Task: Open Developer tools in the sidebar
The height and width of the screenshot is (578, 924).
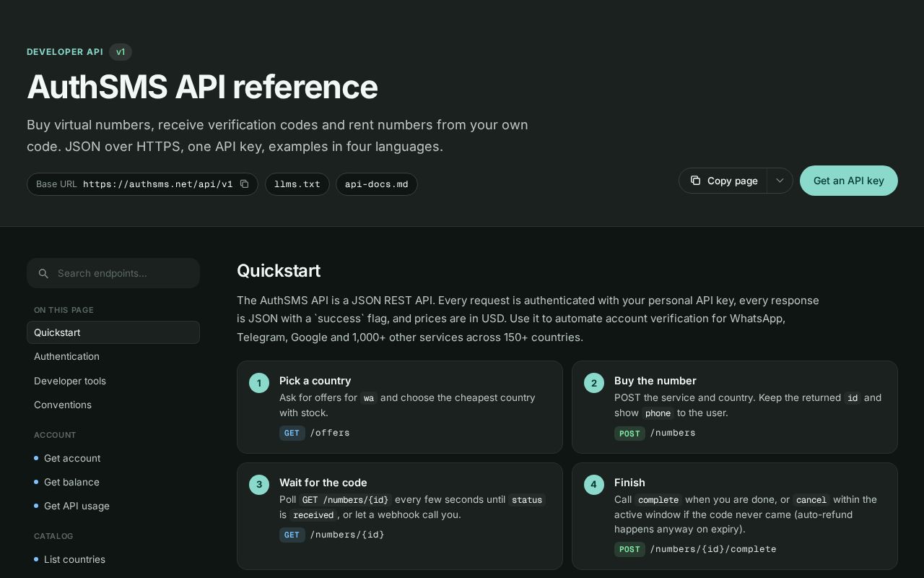Action: pyautogui.click(x=113, y=381)
